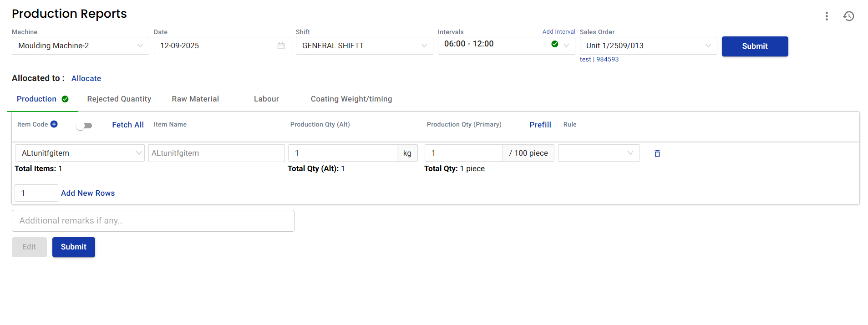Expand the Sales Order dropdown
This screenshot has height=325, width=868.
(708, 46)
